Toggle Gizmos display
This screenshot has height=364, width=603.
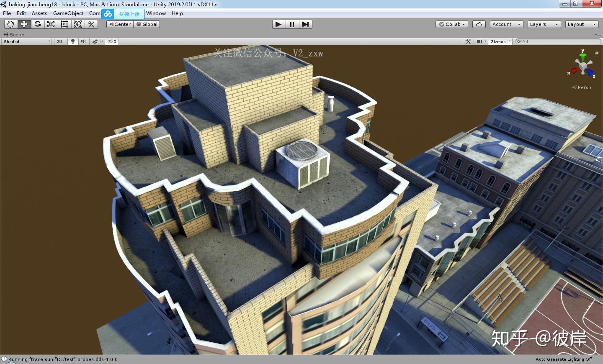(x=498, y=41)
